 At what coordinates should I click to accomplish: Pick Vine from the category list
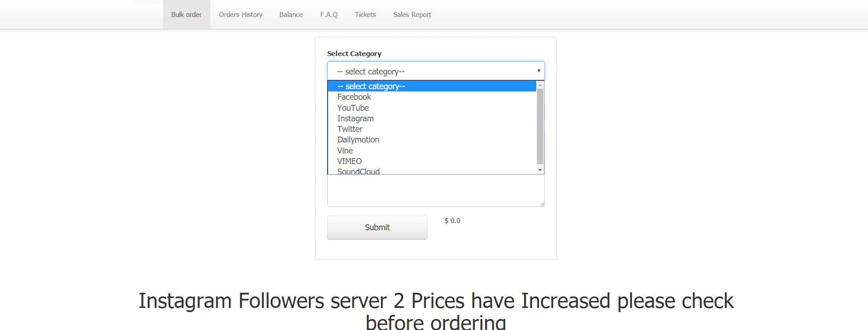[345, 151]
